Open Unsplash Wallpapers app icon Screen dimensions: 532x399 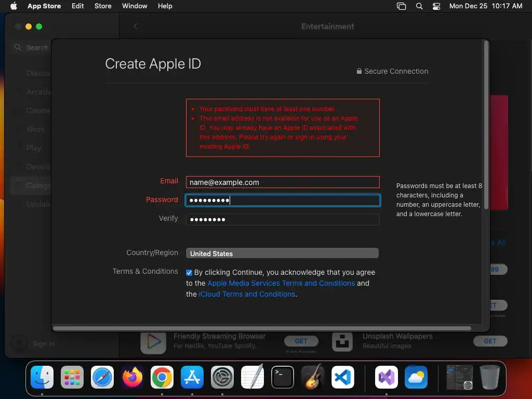pos(342,341)
